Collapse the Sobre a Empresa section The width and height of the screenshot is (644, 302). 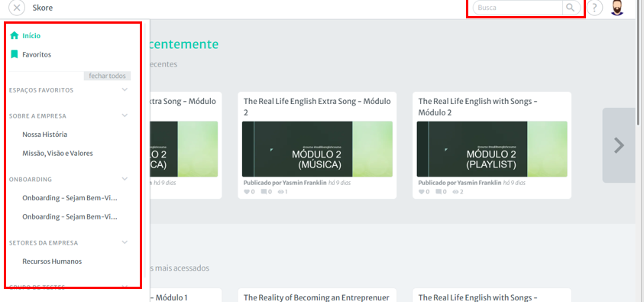coord(125,115)
